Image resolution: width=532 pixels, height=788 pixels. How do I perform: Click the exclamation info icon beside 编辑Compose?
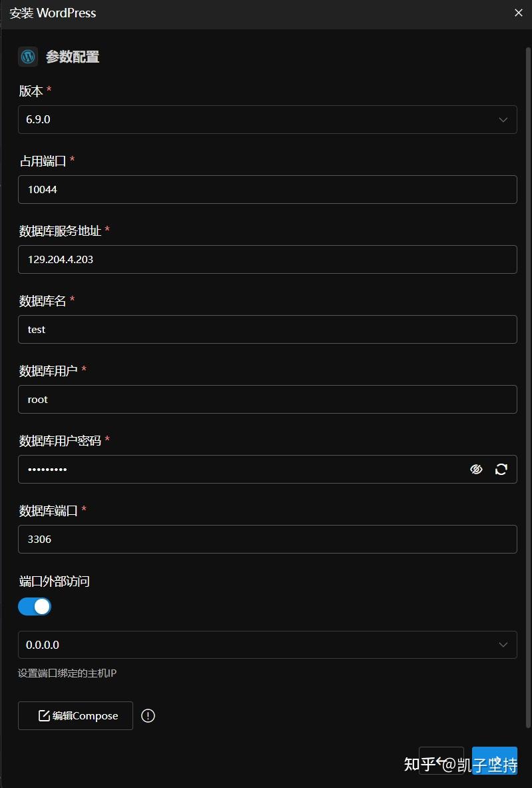[x=148, y=715]
